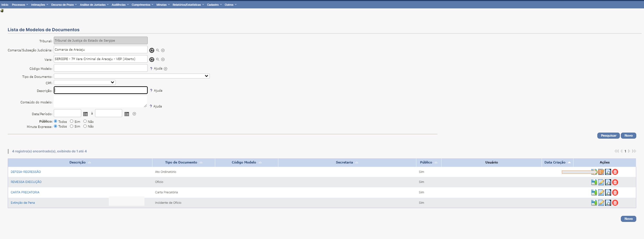Preview the DEFESA-REGRESSÃO model

coord(608,172)
